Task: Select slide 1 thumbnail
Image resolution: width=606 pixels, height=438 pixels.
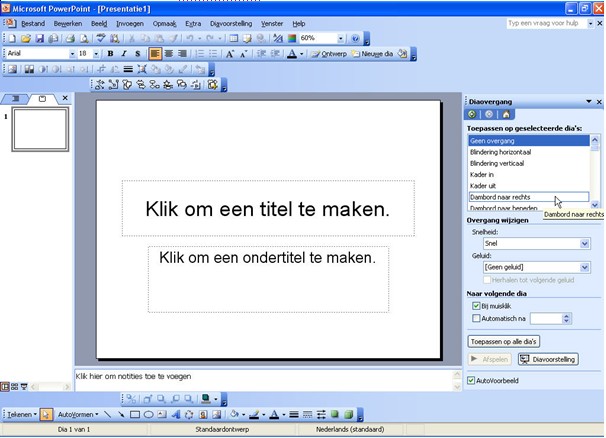Action: point(40,129)
